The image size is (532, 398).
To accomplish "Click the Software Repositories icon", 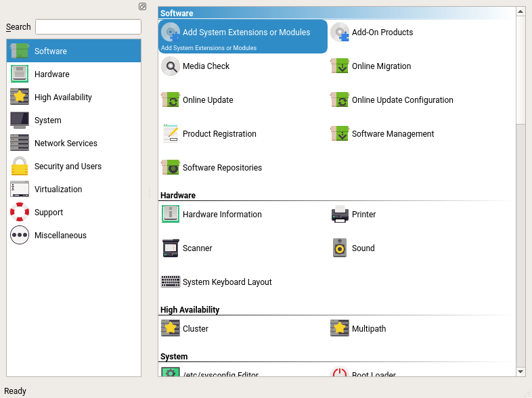I will [x=170, y=168].
